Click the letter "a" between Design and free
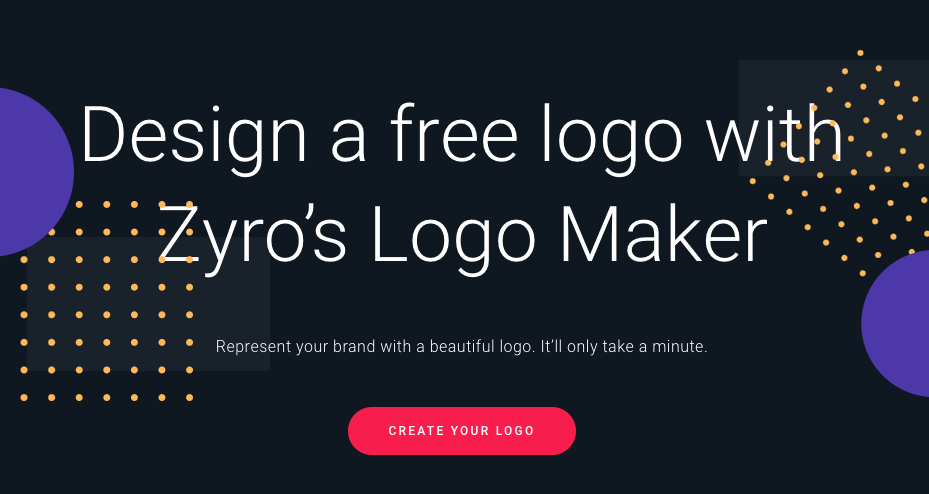The width and height of the screenshot is (929, 494). tap(348, 142)
